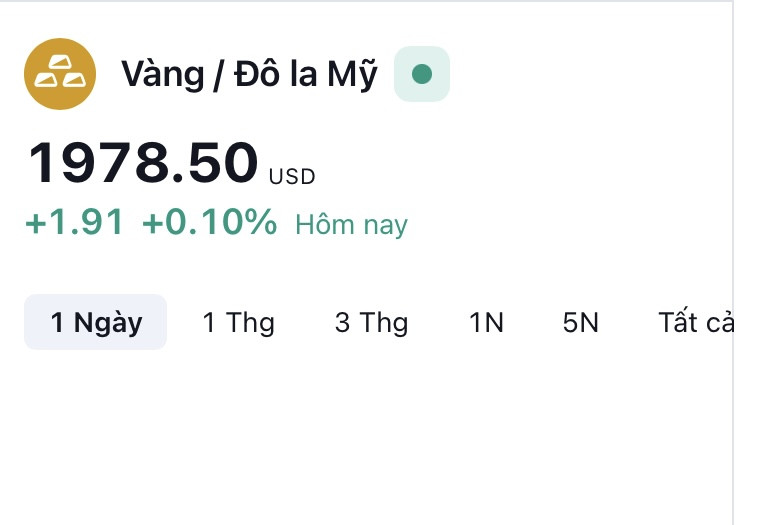This screenshot has width=776, height=525.
Task: Choose the 3 Thg time range
Action: tap(371, 323)
